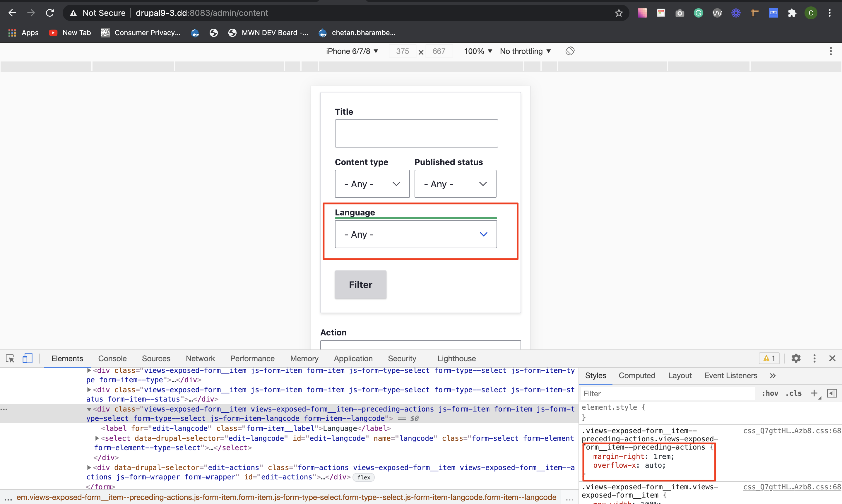The width and height of the screenshot is (842, 504).
Task: Bookmark this page with the star icon
Action: point(619,13)
